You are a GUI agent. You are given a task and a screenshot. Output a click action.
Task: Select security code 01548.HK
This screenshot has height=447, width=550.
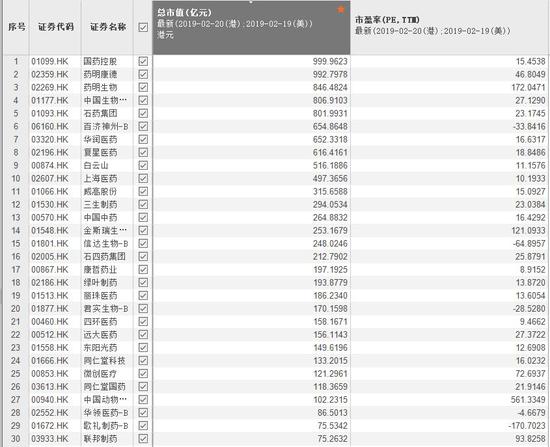click(50, 231)
